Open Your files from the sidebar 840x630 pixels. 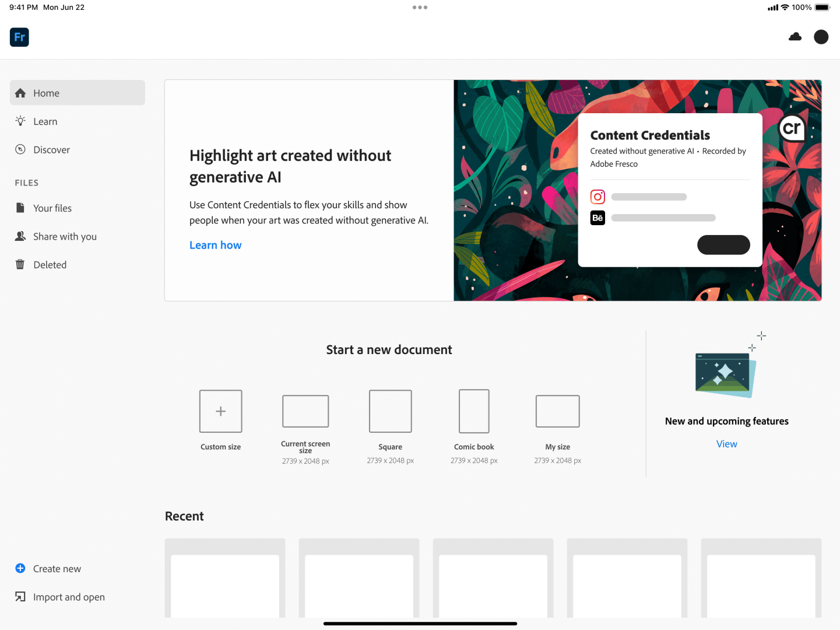tap(52, 208)
